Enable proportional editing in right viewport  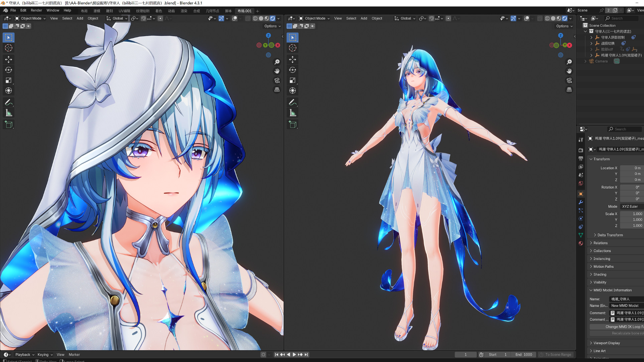tap(448, 18)
